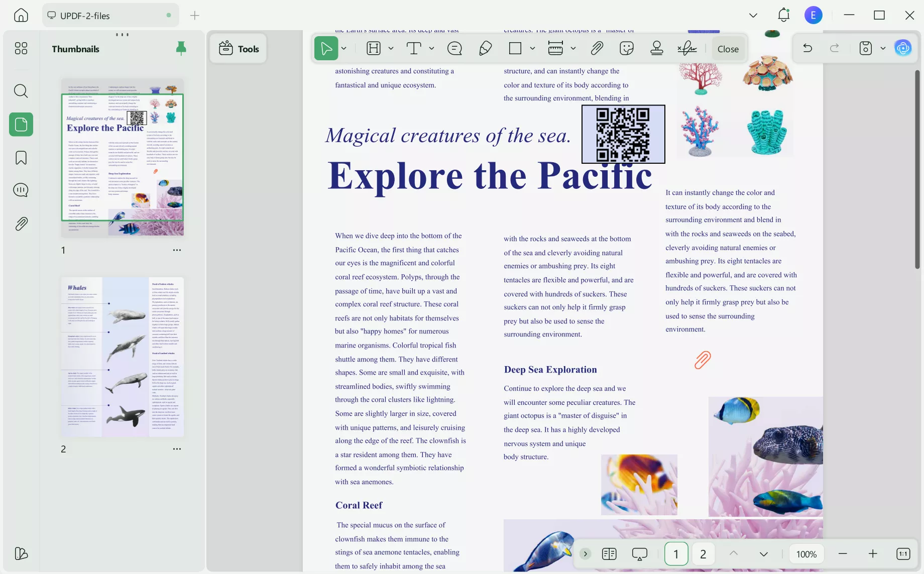The width and height of the screenshot is (924, 574).
Task: Open the search panel in sidebar
Action: click(x=21, y=91)
